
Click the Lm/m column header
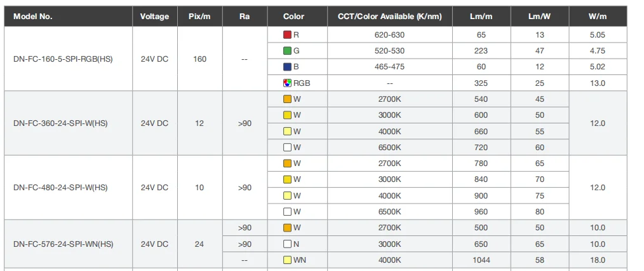[x=481, y=17]
